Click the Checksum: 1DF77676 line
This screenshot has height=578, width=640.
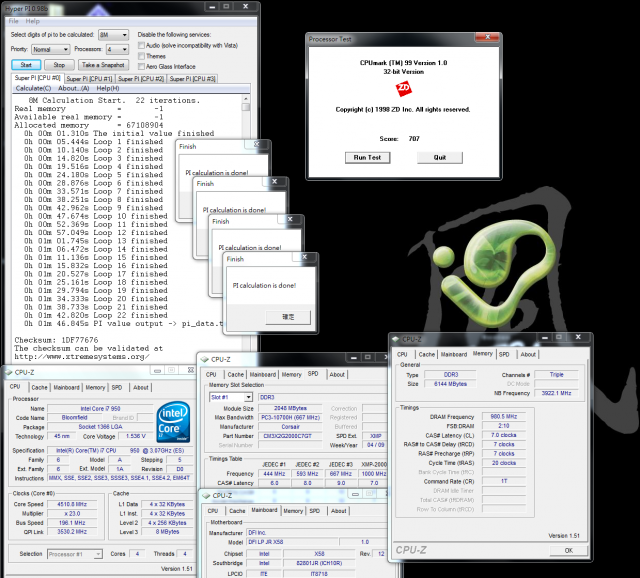(x=56, y=340)
